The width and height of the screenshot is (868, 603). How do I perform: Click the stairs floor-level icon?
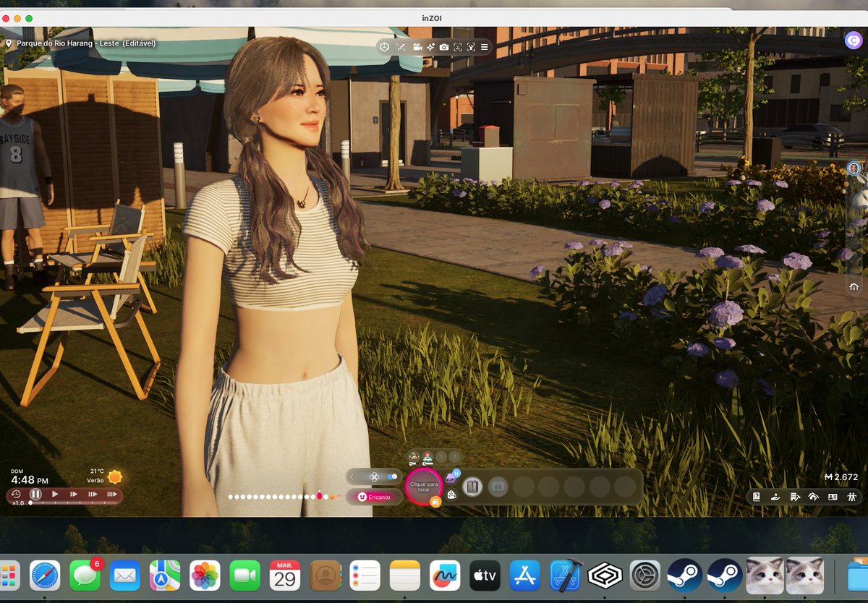[401, 47]
